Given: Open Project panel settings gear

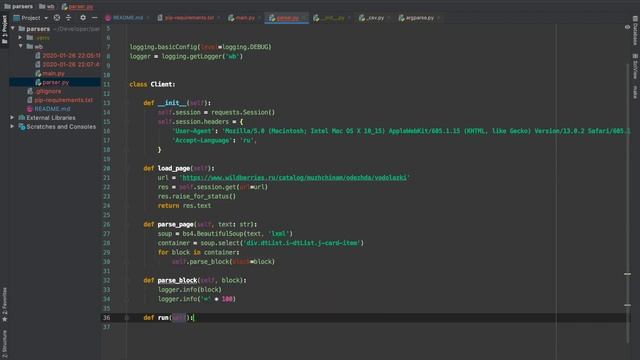Looking at the screenshot, I should (83, 18).
